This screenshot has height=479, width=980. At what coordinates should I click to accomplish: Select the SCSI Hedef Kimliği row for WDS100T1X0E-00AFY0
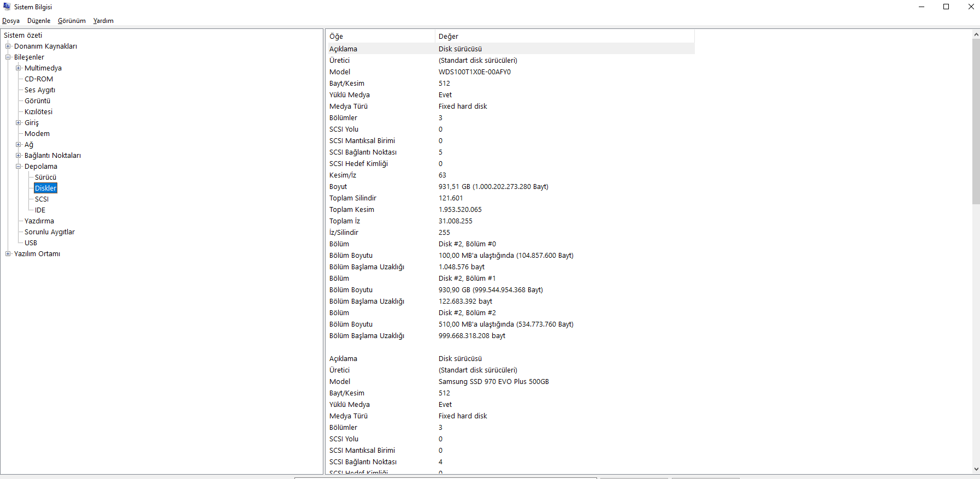510,164
